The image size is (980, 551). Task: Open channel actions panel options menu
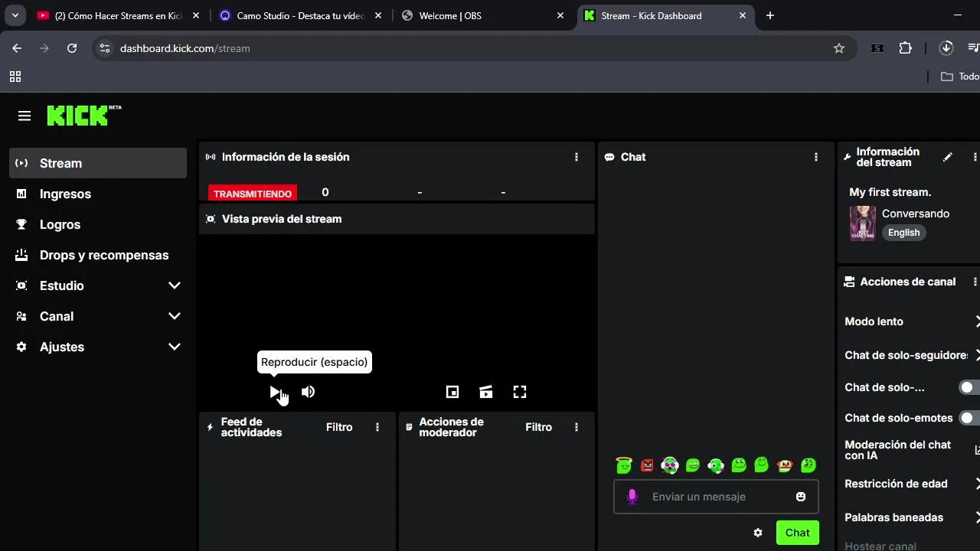[975, 282]
